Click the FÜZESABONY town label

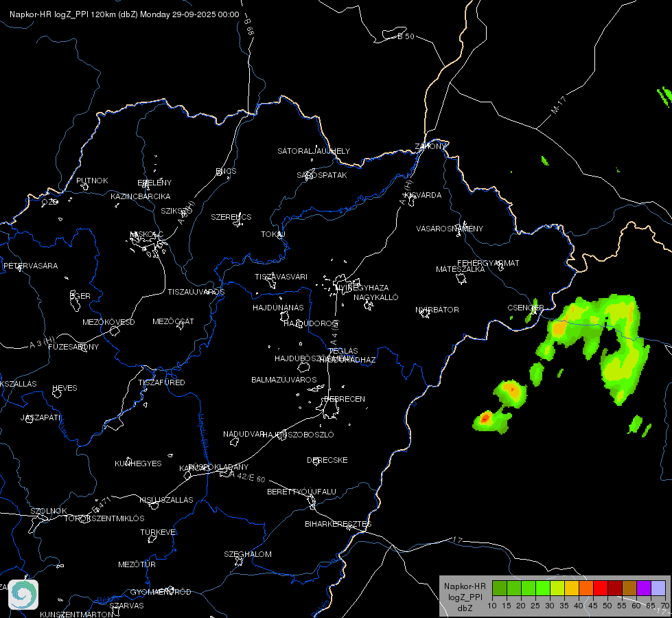pos(73,347)
